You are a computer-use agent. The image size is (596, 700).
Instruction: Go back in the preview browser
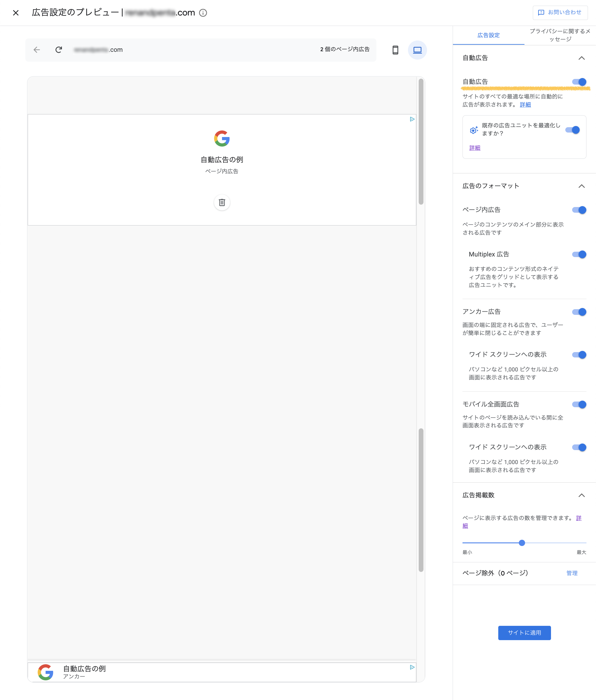tap(37, 50)
